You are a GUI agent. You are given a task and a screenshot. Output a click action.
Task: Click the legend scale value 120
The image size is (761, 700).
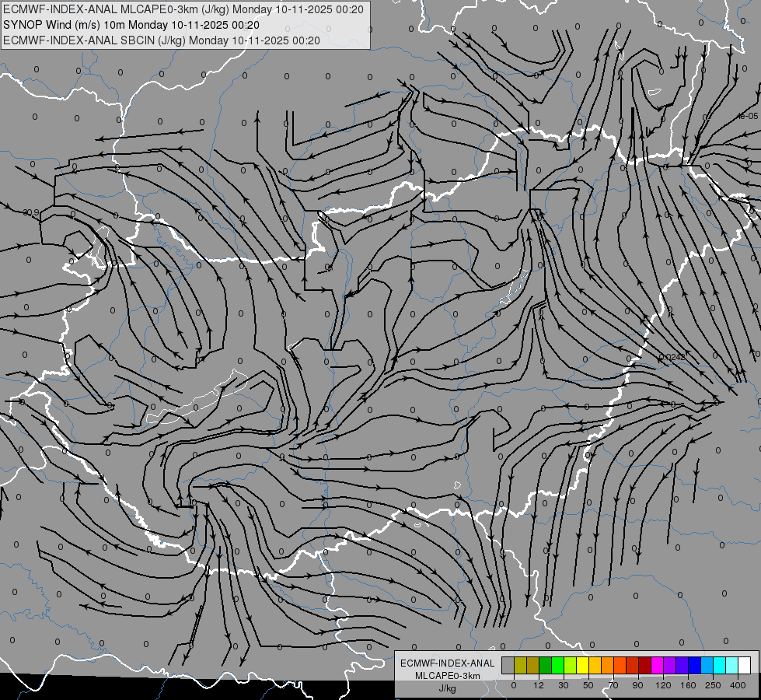[x=663, y=685]
